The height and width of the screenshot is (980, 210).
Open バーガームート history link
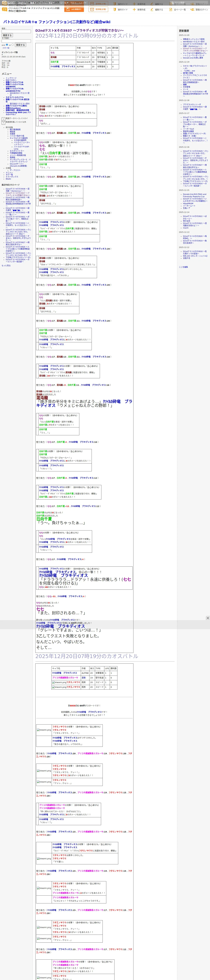(x=189, y=206)
